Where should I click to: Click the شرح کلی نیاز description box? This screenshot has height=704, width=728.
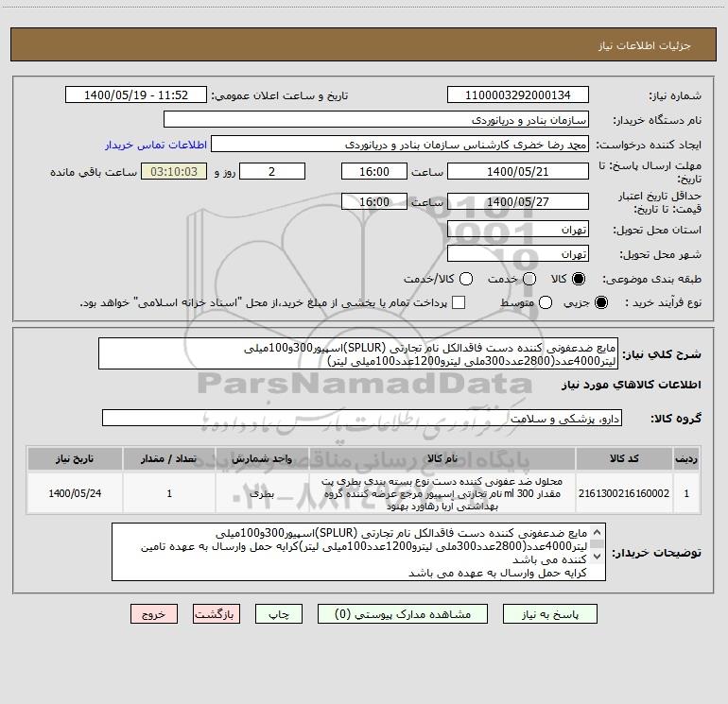(x=358, y=353)
